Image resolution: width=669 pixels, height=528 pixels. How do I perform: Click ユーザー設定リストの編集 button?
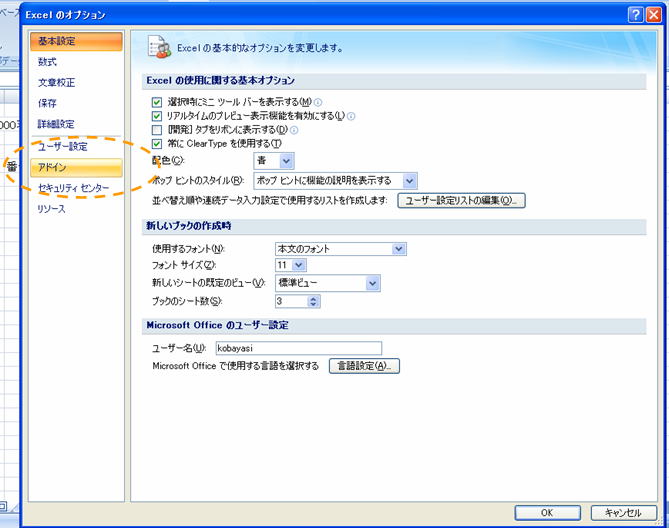(461, 200)
